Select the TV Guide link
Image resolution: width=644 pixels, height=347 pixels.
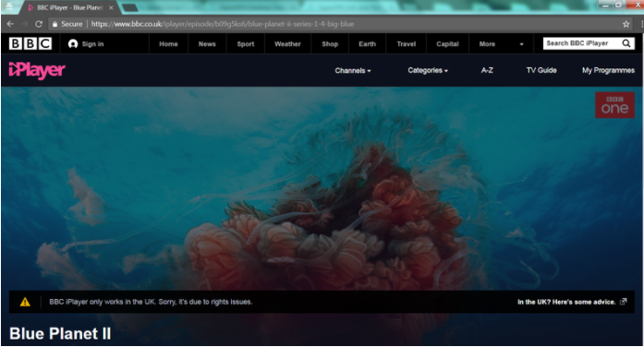541,70
